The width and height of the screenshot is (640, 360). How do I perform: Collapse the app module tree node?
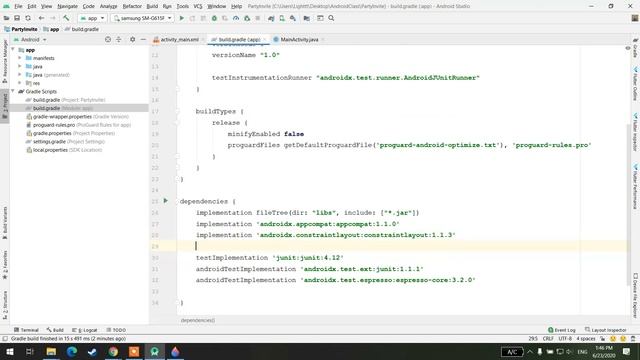(13, 50)
